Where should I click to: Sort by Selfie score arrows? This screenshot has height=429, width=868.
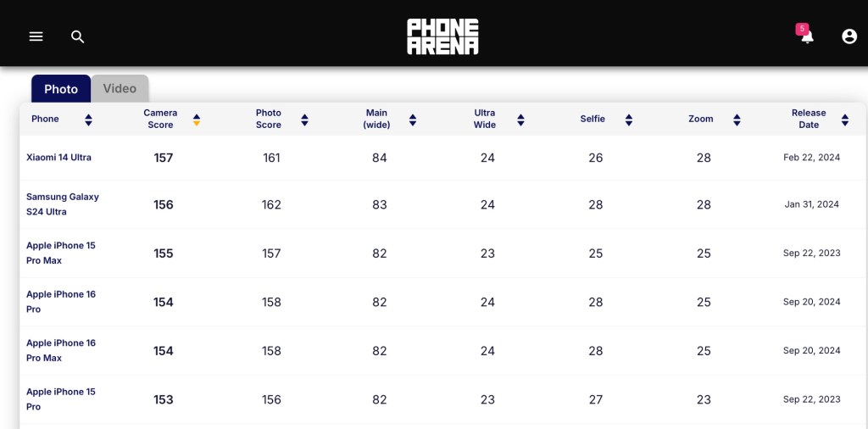[629, 120]
